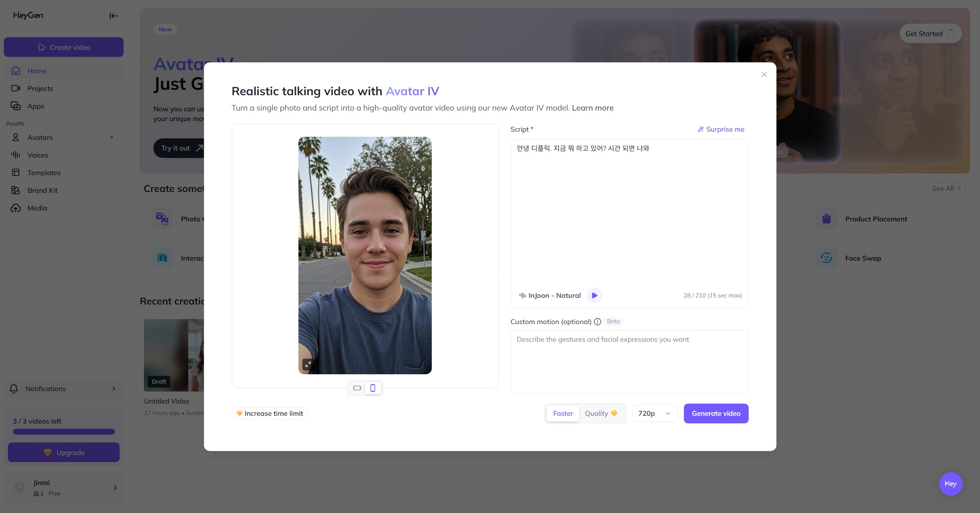This screenshot has height=513, width=980.
Task: Open Brand Kit in the sidebar
Action: (42, 190)
